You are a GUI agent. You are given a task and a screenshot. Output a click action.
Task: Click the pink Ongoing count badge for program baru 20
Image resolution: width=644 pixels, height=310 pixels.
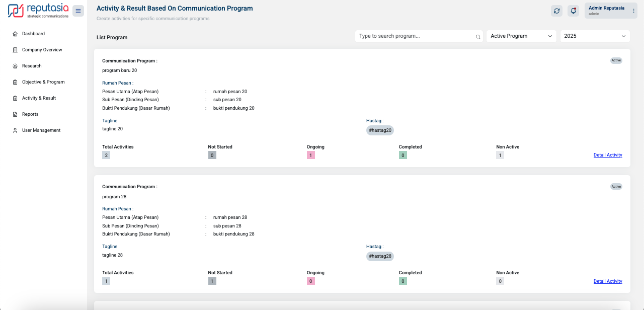pyautogui.click(x=311, y=156)
